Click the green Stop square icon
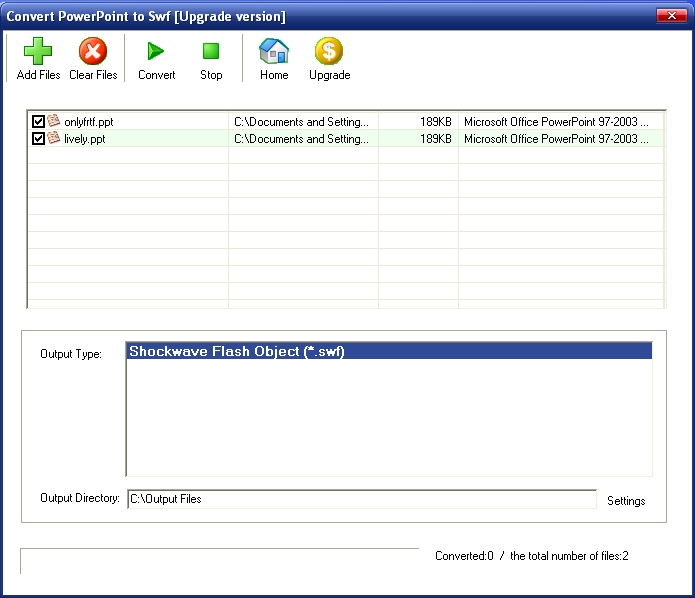 pos(211,51)
